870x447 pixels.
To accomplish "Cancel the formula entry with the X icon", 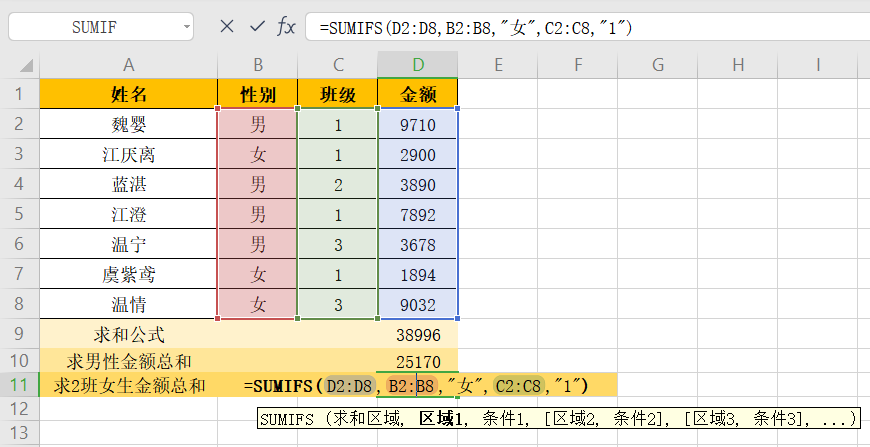I will click(226, 26).
